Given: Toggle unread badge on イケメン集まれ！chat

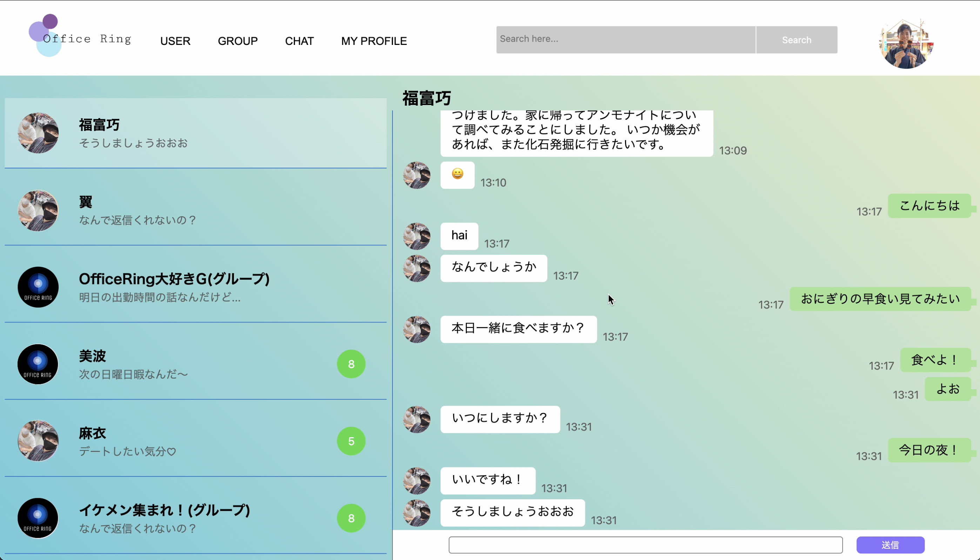Looking at the screenshot, I should (x=351, y=518).
